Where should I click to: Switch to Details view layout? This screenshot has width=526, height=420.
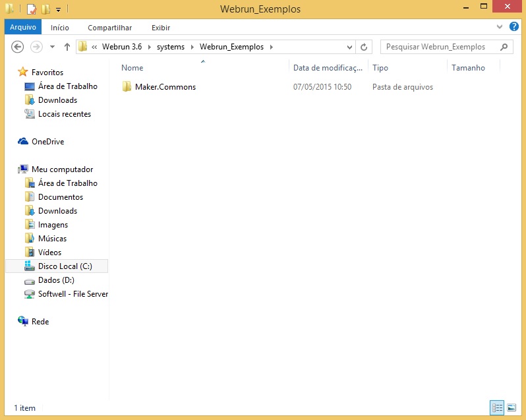(x=497, y=407)
